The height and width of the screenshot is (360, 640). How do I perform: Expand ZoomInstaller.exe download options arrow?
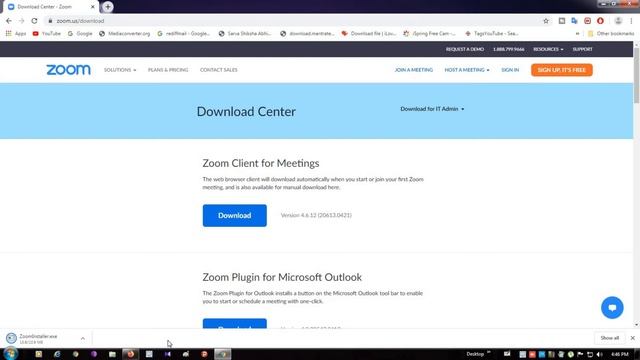82,338
